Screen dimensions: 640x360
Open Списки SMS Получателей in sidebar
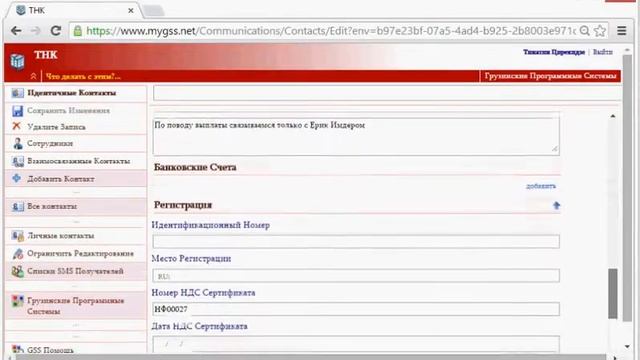click(75, 271)
